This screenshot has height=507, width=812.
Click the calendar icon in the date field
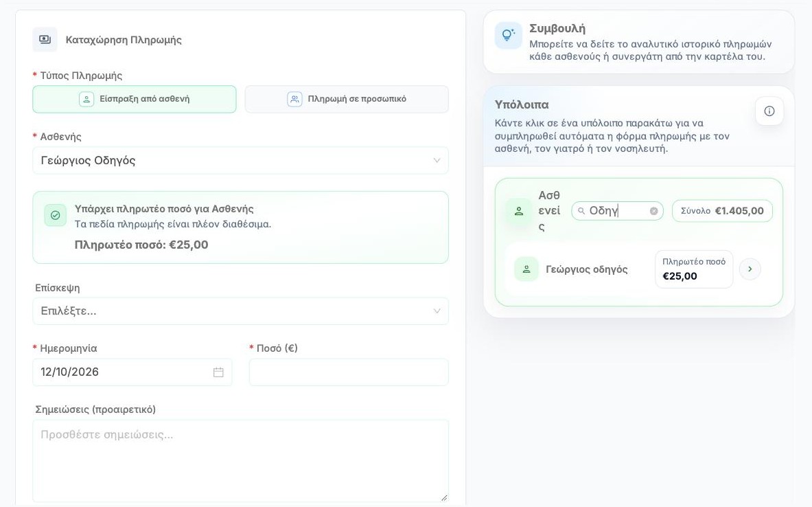pyautogui.click(x=218, y=372)
